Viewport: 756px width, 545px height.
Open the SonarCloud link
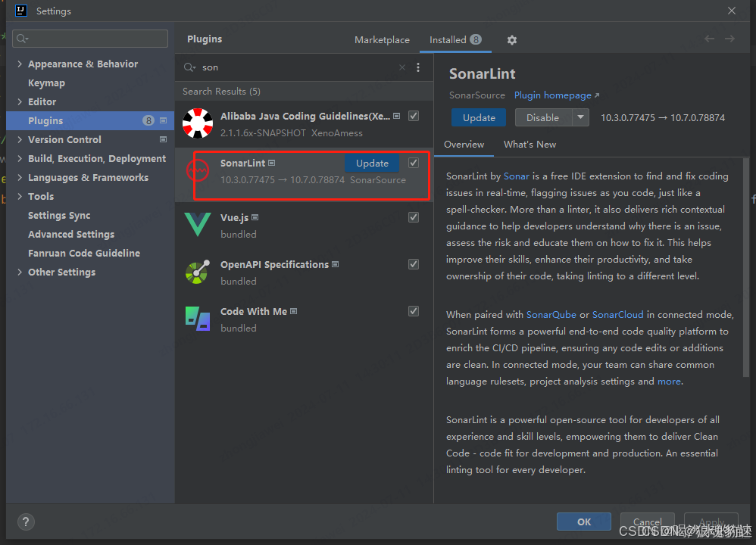point(617,315)
